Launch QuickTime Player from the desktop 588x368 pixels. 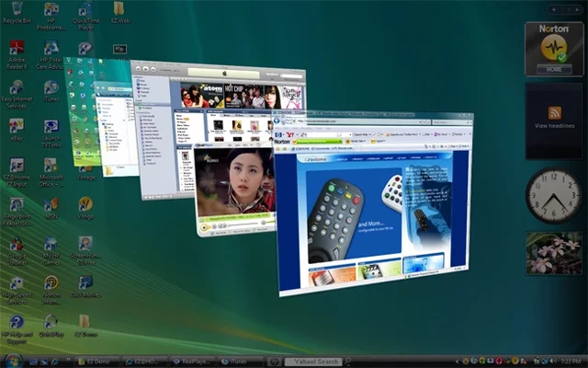click(85, 17)
